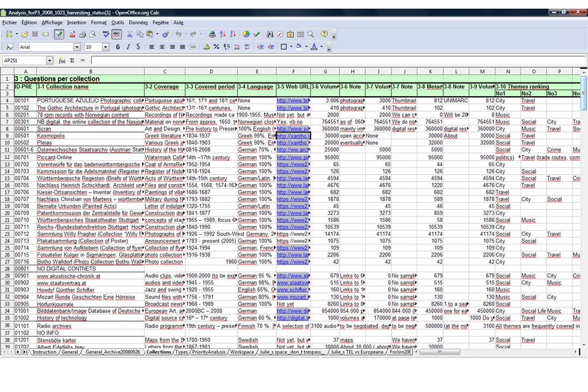The height and width of the screenshot is (392, 588).
Task: Cut the selection with scissors icon
Action: [130, 35]
